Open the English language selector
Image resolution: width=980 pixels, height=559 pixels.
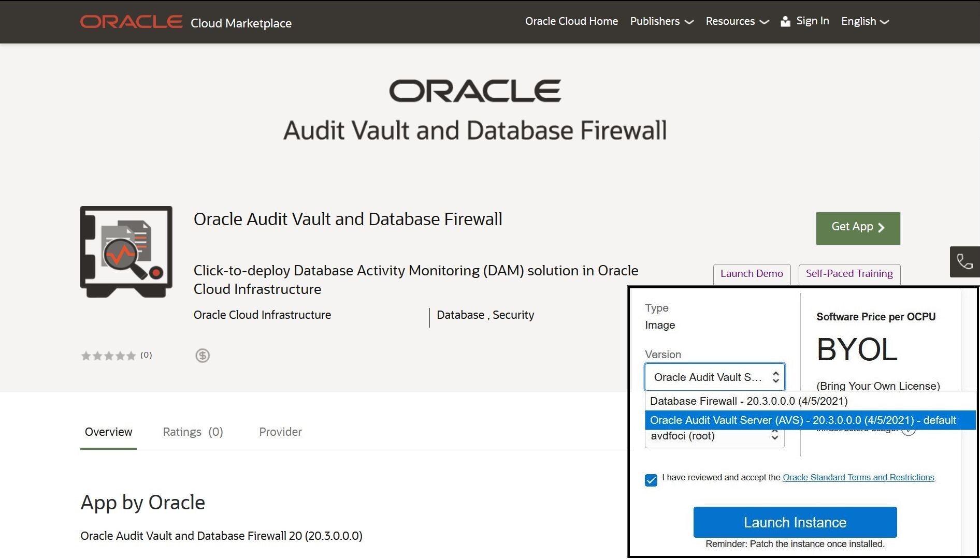point(864,21)
